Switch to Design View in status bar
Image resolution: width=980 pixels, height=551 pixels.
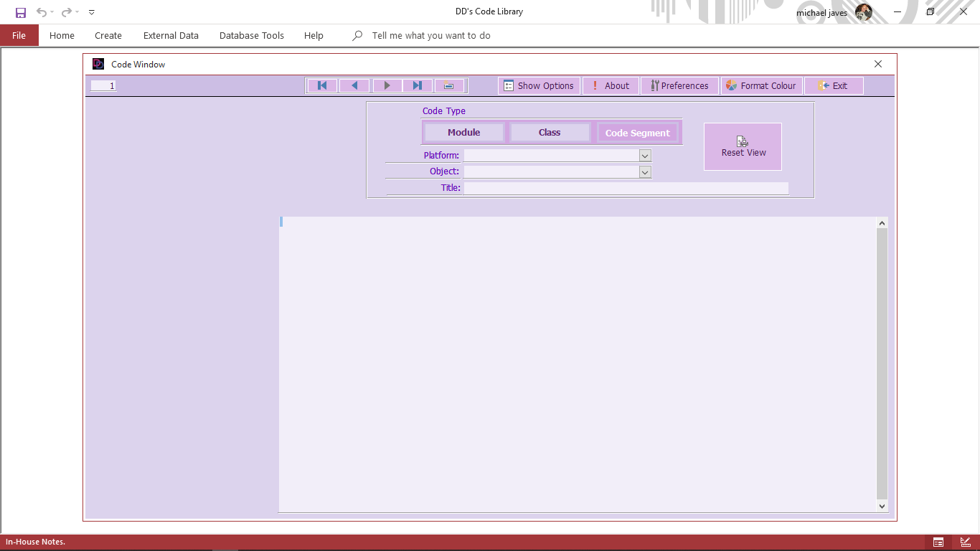966,542
